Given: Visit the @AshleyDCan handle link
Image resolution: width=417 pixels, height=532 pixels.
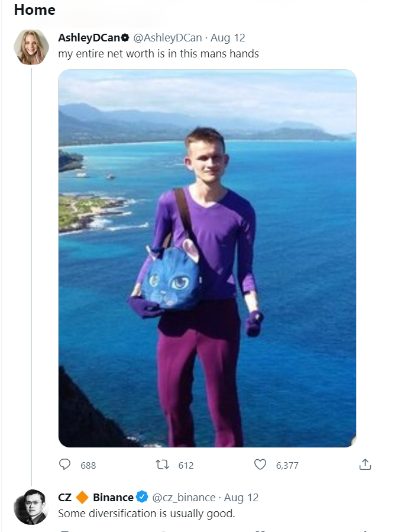Looking at the screenshot, I should point(167,38).
